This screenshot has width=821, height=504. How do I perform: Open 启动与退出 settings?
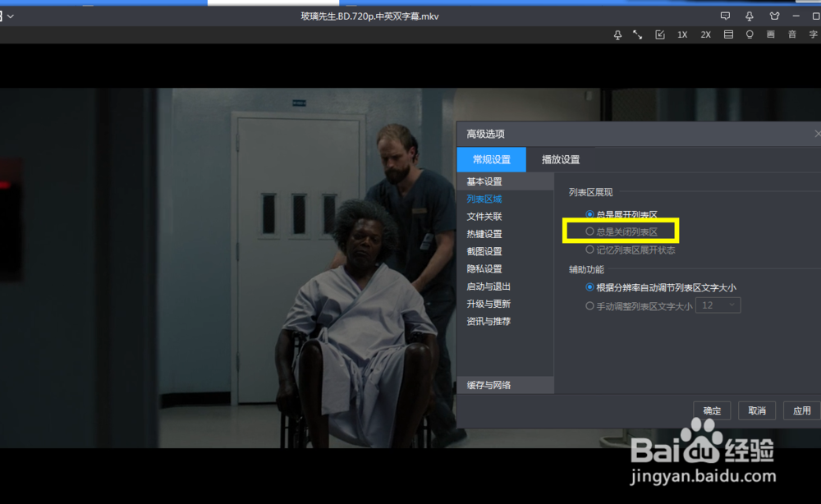tap(488, 286)
